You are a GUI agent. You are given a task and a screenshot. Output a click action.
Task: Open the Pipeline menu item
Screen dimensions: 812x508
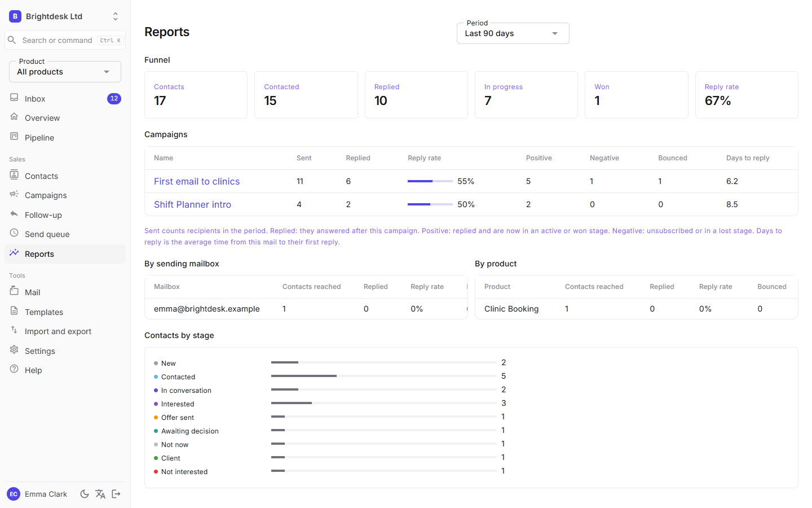click(x=65, y=138)
